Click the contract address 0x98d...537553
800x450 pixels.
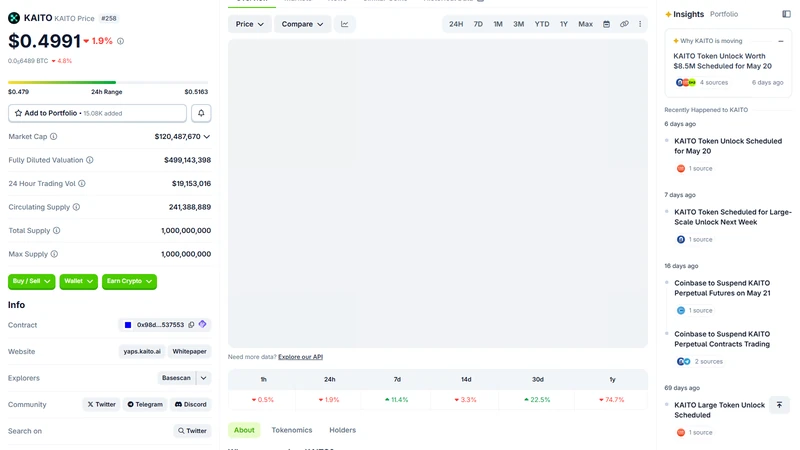pos(160,324)
